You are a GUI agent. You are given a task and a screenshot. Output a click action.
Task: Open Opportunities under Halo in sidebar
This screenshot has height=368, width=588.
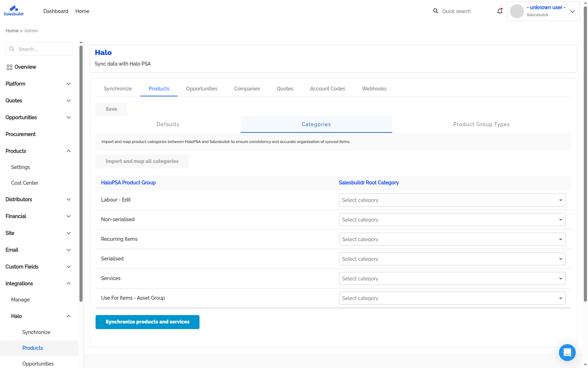tap(38, 364)
